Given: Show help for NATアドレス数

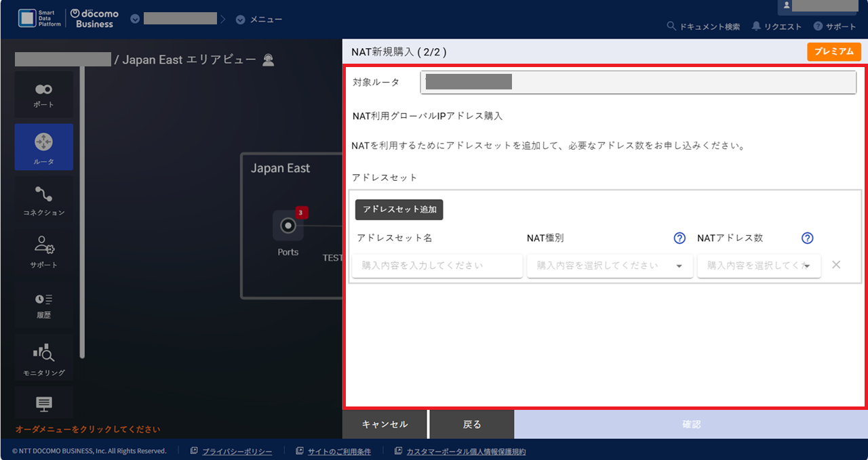Looking at the screenshot, I should click(807, 238).
